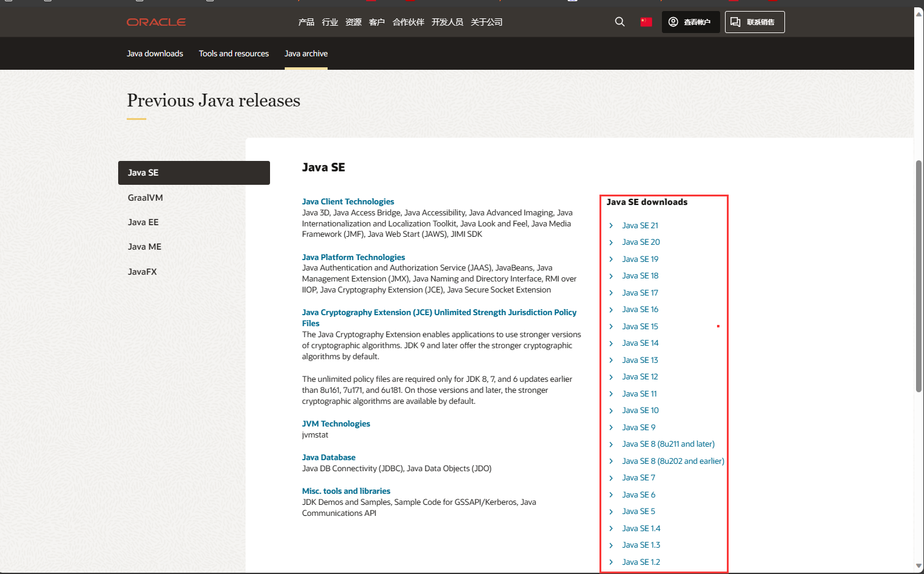Open the Java SE 11 link

tap(639, 393)
